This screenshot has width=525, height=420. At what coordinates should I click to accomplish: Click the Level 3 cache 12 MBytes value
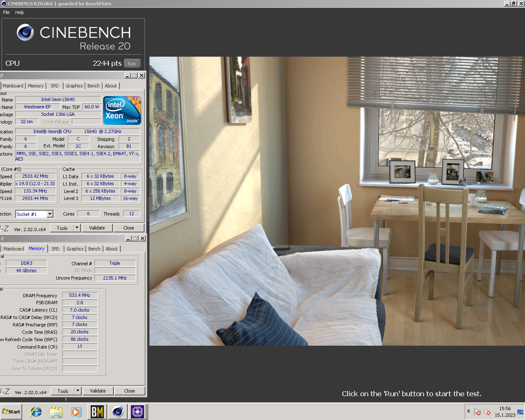[x=101, y=198]
